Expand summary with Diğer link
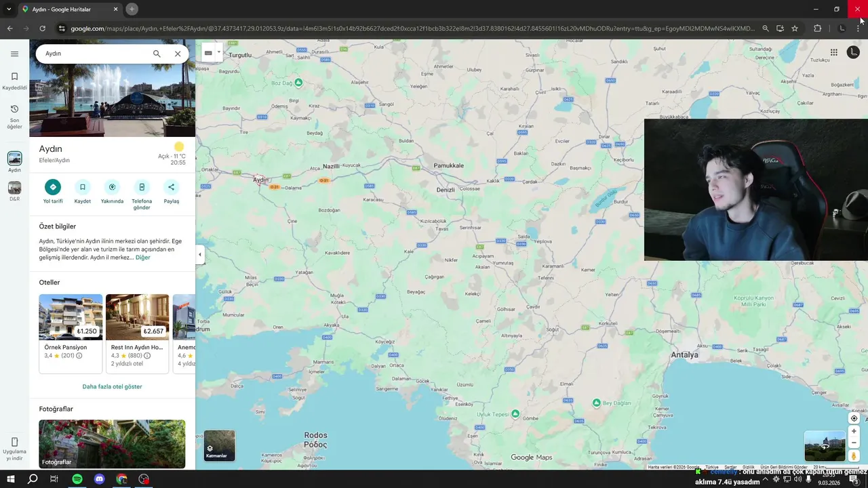868x488 pixels. 142,258
